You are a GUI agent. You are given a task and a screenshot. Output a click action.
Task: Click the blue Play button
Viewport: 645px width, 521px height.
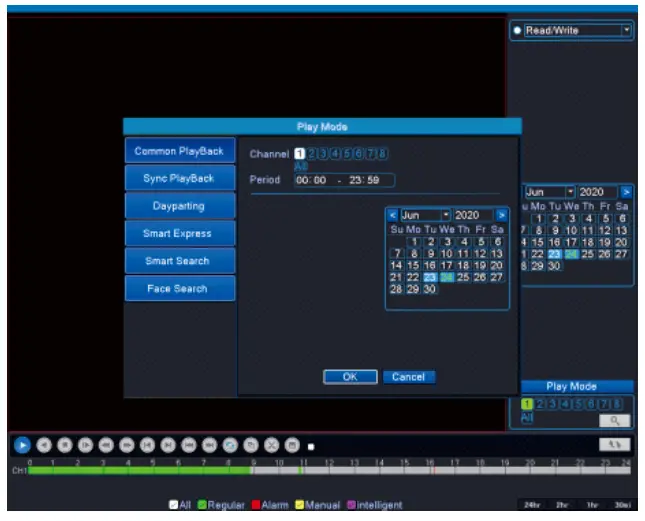click(x=23, y=445)
